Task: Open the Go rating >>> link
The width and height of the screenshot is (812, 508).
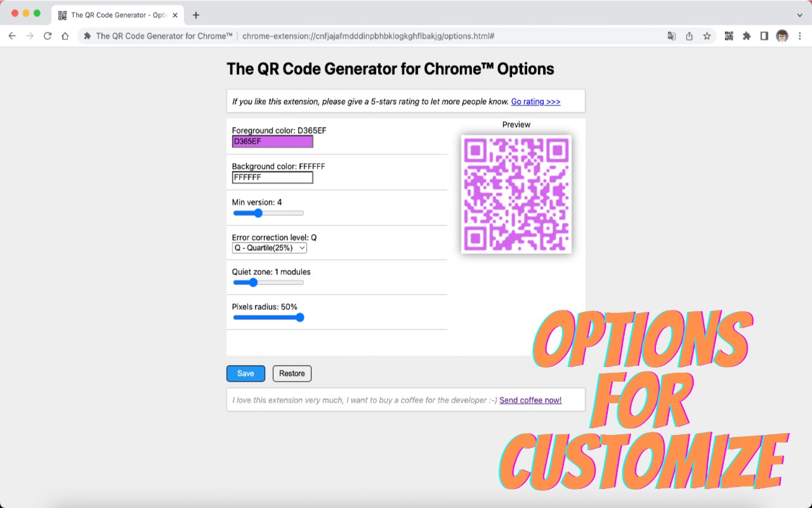Action: coord(535,102)
